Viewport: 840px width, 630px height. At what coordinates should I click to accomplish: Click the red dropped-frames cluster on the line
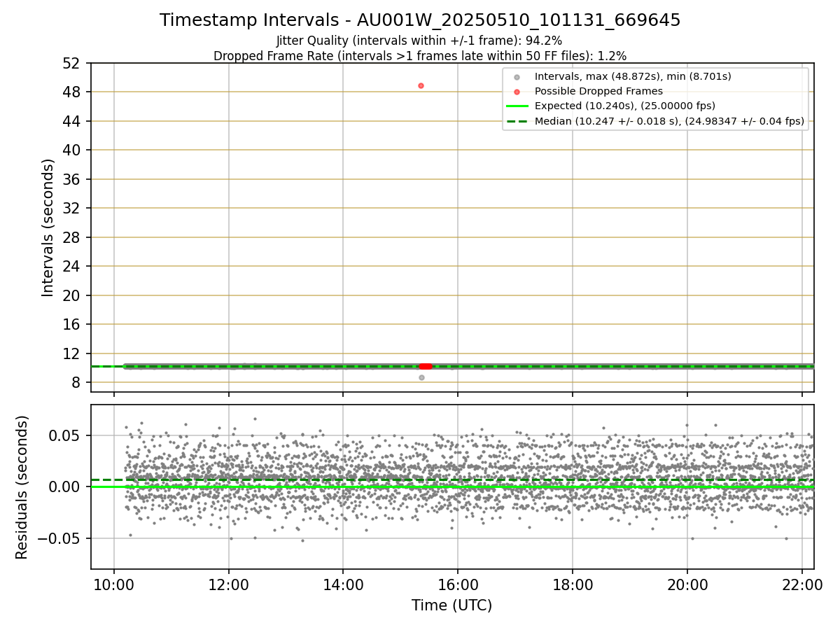tap(426, 366)
